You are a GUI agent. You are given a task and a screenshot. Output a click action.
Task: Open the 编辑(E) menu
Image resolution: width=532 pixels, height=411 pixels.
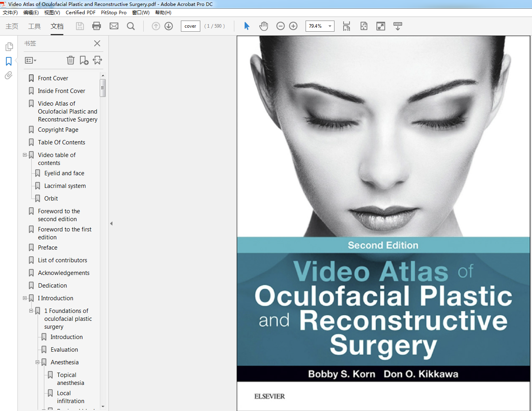[x=31, y=13]
